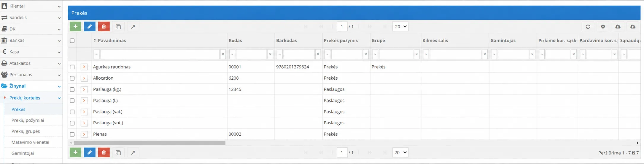Click the red delete trash in top toolbar

(104, 27)
